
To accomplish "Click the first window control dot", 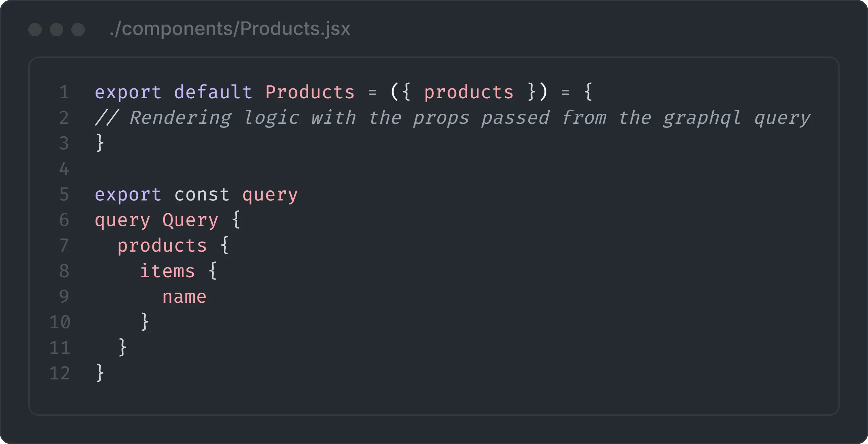I will pos(35,29).
